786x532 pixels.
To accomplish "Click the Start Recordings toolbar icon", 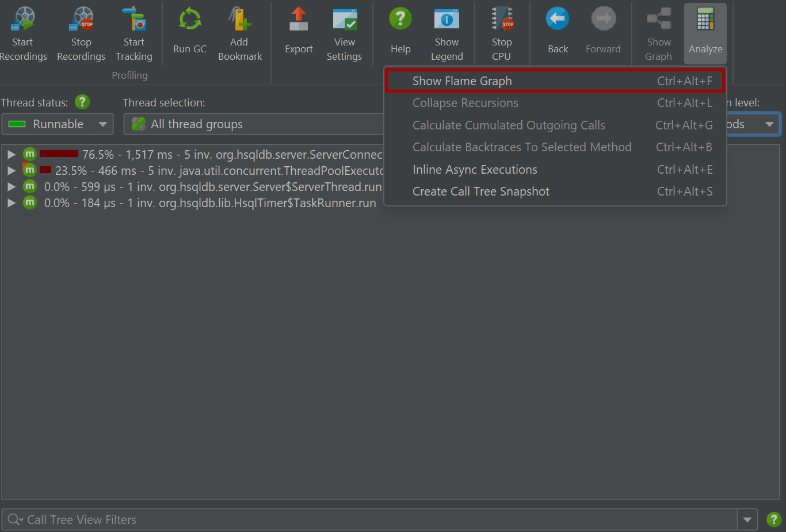I will coord(23,20).
